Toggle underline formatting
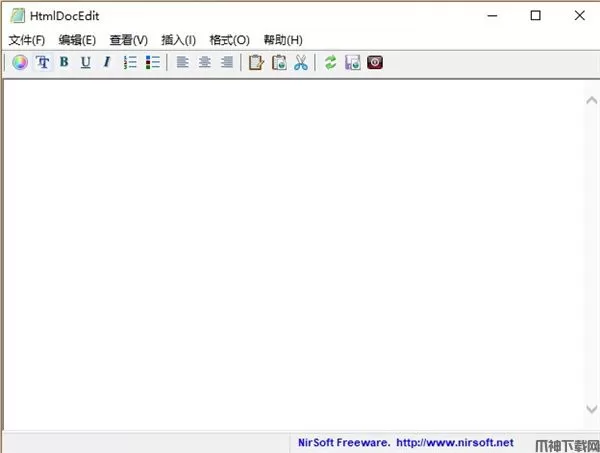The height and width of the screenshot is (453, 600). [x=86, y=62]
